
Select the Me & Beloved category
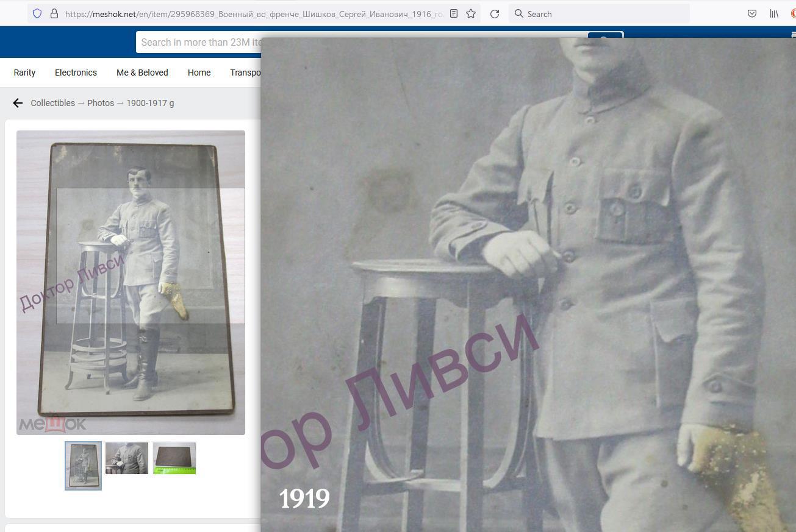click(142, 73)
